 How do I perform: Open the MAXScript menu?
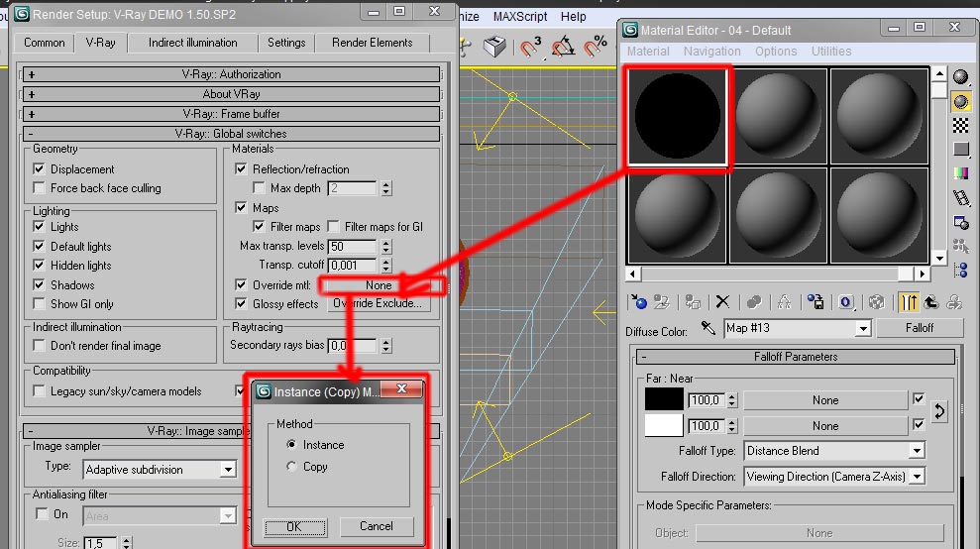(x=518, y=17)
